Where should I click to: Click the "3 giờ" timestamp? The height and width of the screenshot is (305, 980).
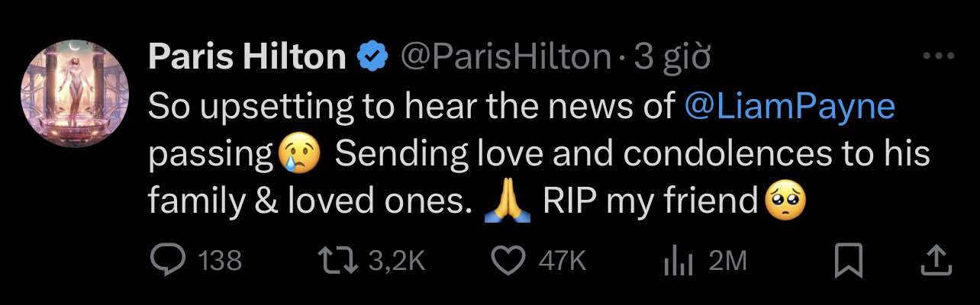pyautogui.click(x=672, y=57)
